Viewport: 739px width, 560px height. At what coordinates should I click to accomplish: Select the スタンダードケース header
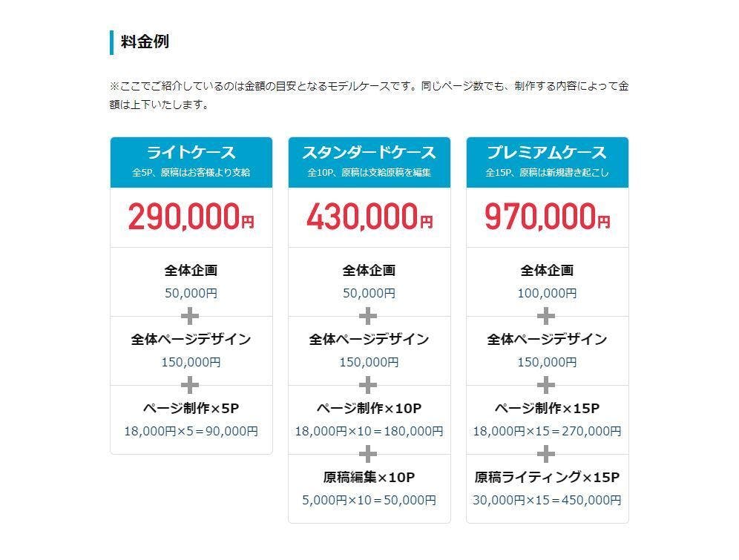369,153
